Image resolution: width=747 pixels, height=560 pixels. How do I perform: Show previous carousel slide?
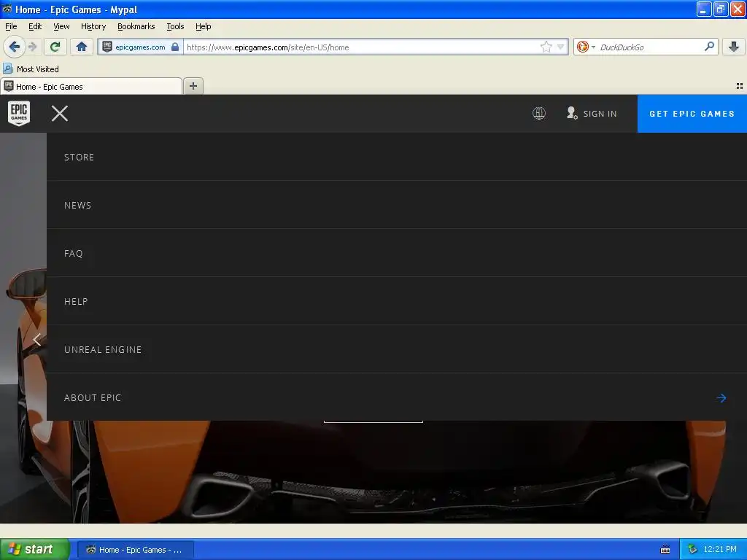36,340
